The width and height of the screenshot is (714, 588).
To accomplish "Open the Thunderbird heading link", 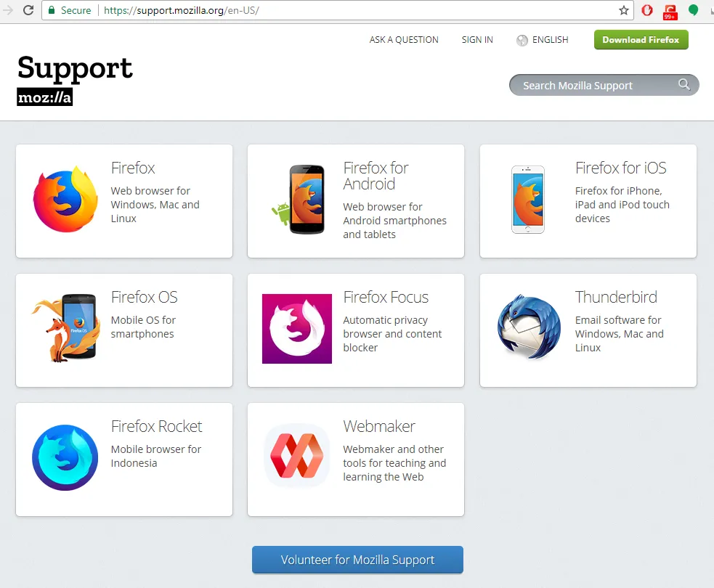I will tap(616, 297).
